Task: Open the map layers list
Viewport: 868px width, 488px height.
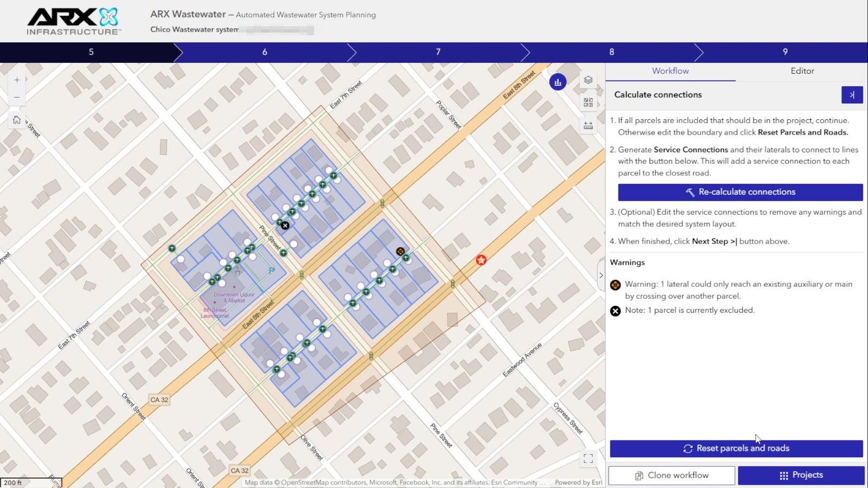Action: click(588, 80)
